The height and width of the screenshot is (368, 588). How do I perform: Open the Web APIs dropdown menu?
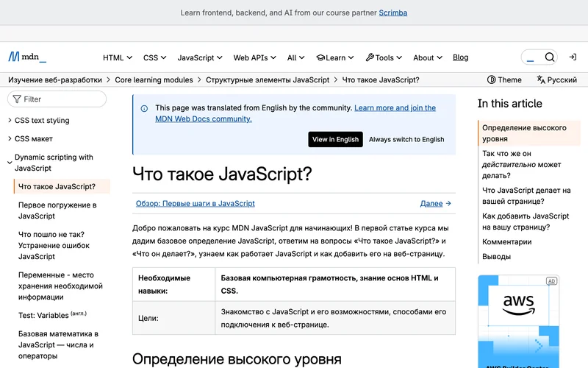(x=254, y=58)
